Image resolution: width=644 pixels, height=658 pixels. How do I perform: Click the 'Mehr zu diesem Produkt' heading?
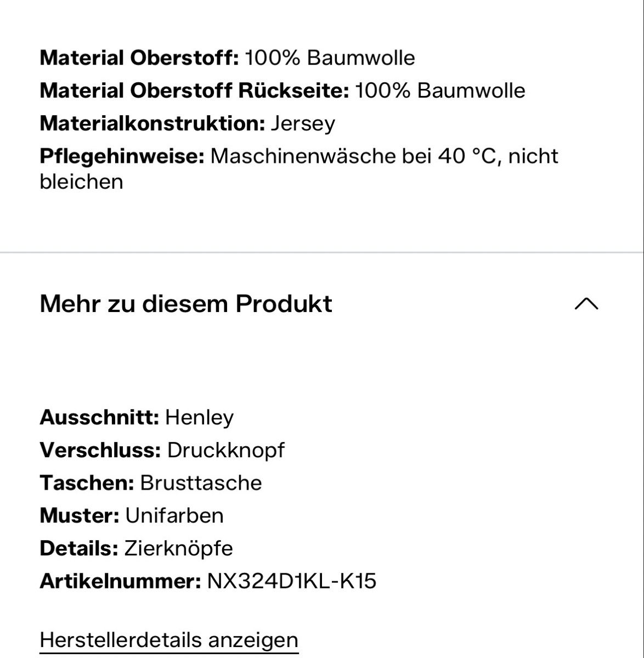coord(186,303)
